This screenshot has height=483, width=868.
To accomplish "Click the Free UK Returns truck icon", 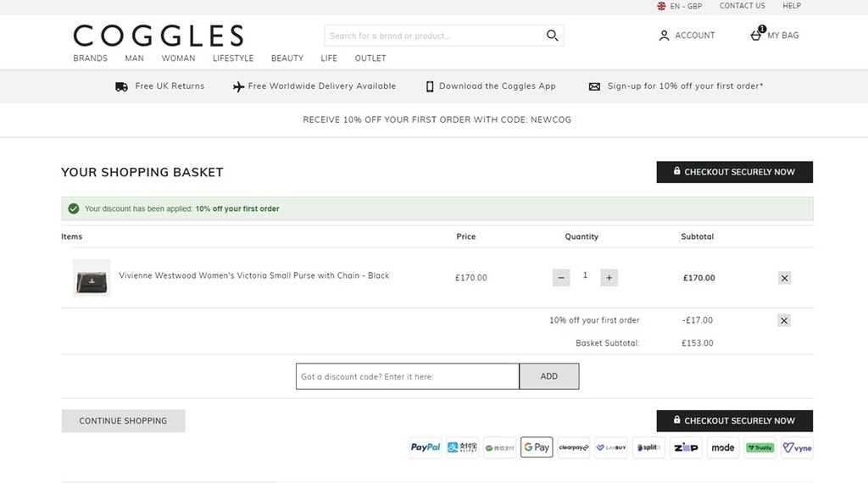I will tap(121, 87).
